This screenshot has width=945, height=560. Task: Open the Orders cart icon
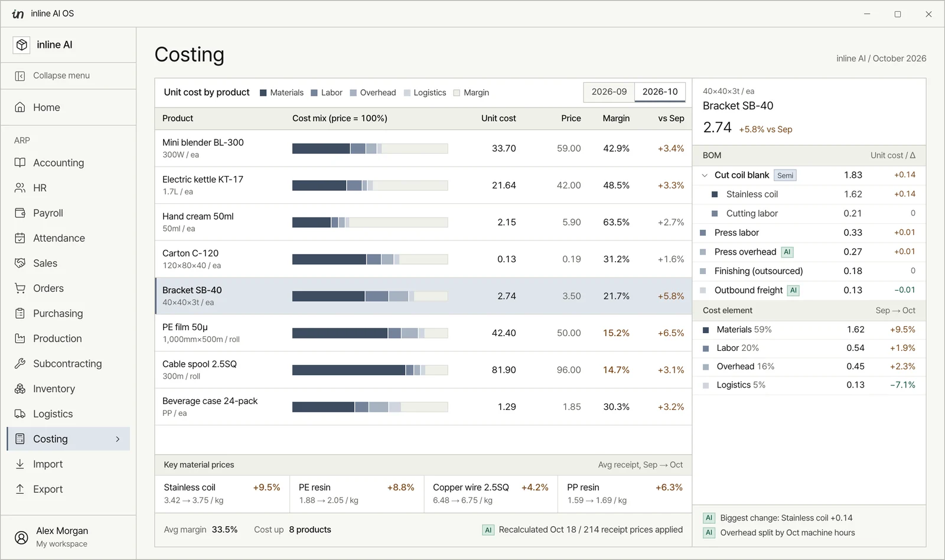[20, 288]
